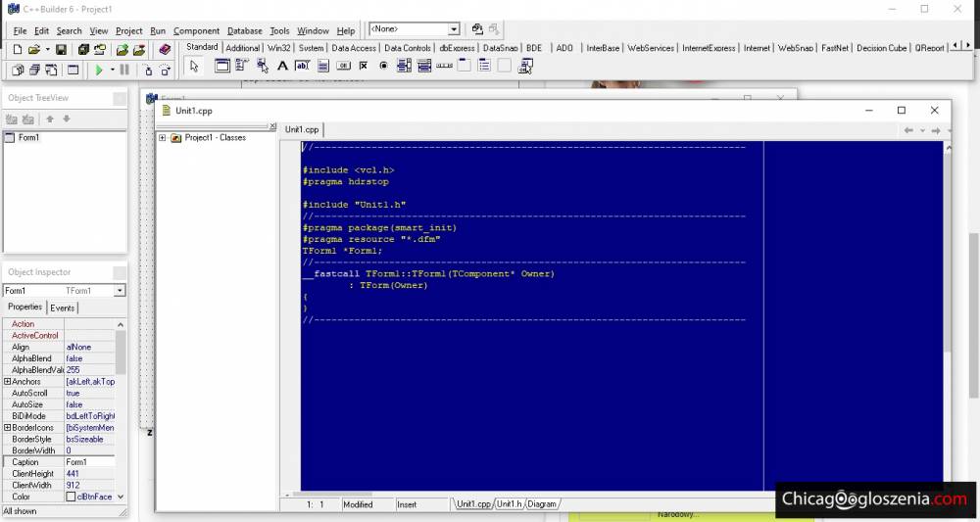Select the RadioButton component in palette
The height and width of the screenshot is (522, 980).
pyautogui.click(x=383, y=67)
